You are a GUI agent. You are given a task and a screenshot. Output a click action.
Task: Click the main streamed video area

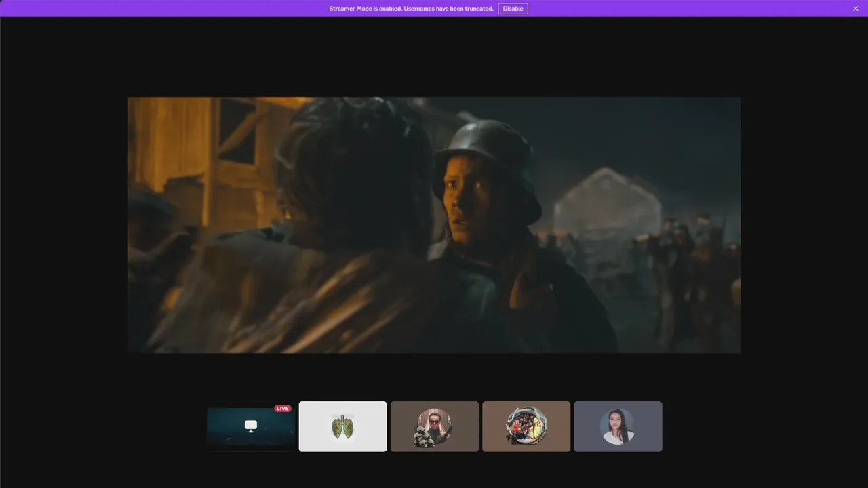[434, 225]
